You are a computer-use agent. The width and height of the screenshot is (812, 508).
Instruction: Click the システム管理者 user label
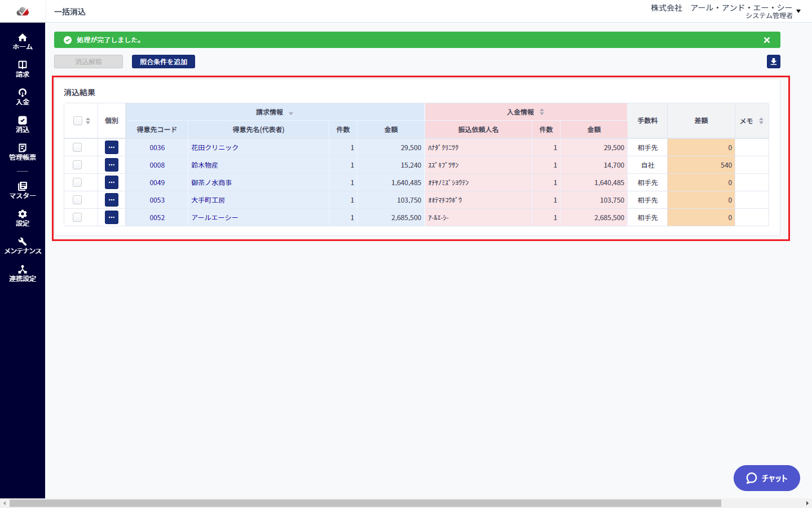(x=769, y=16)
